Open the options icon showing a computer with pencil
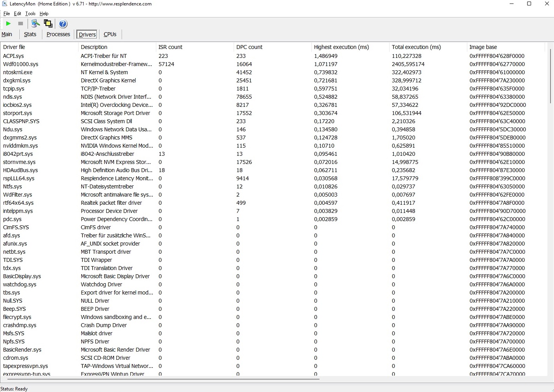 pyautogui.click(x=35, y=24)
